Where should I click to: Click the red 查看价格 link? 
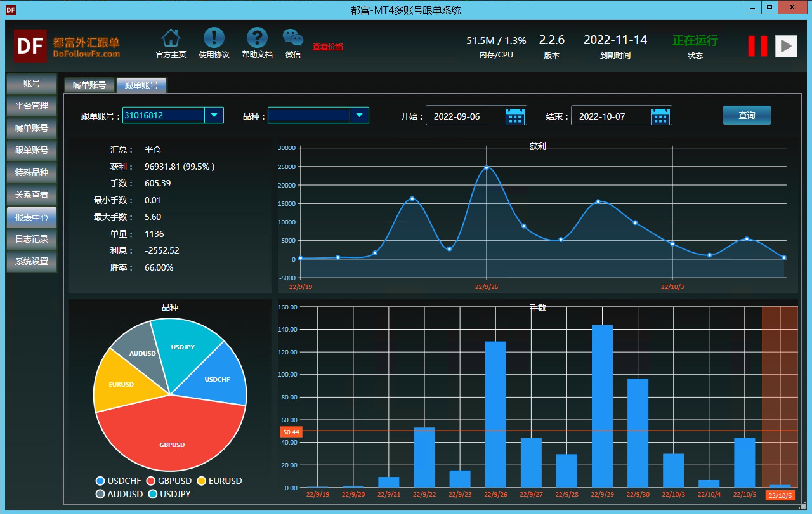pos(327,47)
